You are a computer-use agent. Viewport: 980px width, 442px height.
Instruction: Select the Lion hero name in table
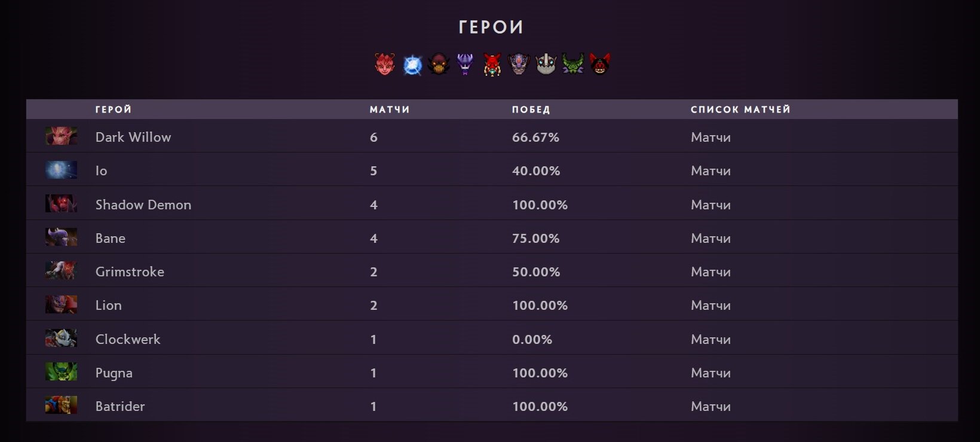pyautogui.click(x=109, y=305)
